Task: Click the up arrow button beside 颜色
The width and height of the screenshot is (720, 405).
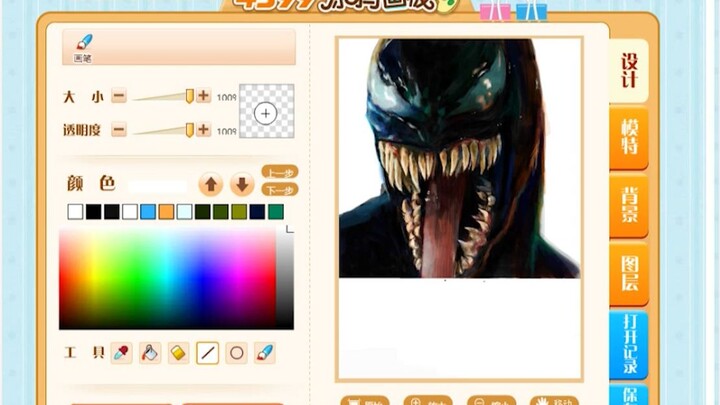Action: point(211,185)
